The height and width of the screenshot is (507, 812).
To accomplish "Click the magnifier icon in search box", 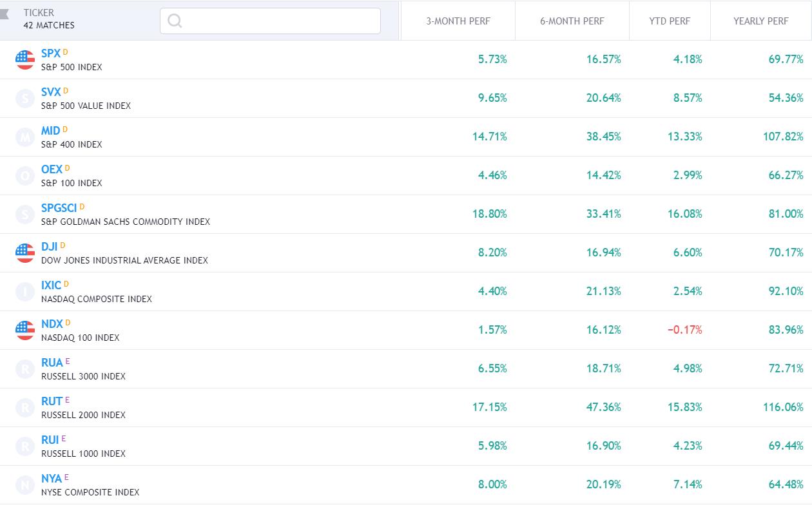I will coord(175,21).
